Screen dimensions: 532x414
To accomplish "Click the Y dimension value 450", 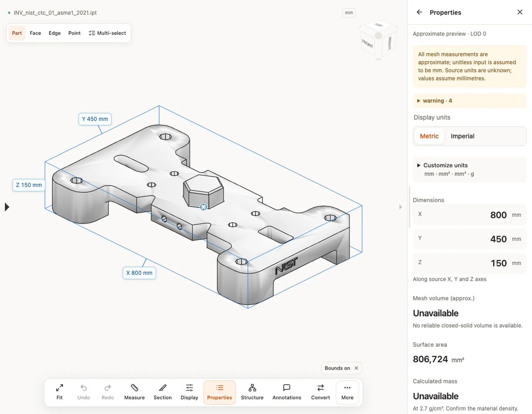I will (x=498, y=239).
